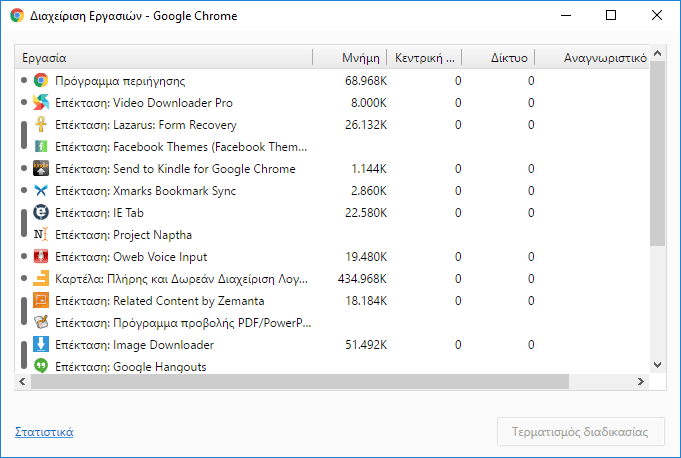Viewport: 681px width, 458px height.
Task: Select the Related Content by Zemanta row
Action: tap(332, 300)
